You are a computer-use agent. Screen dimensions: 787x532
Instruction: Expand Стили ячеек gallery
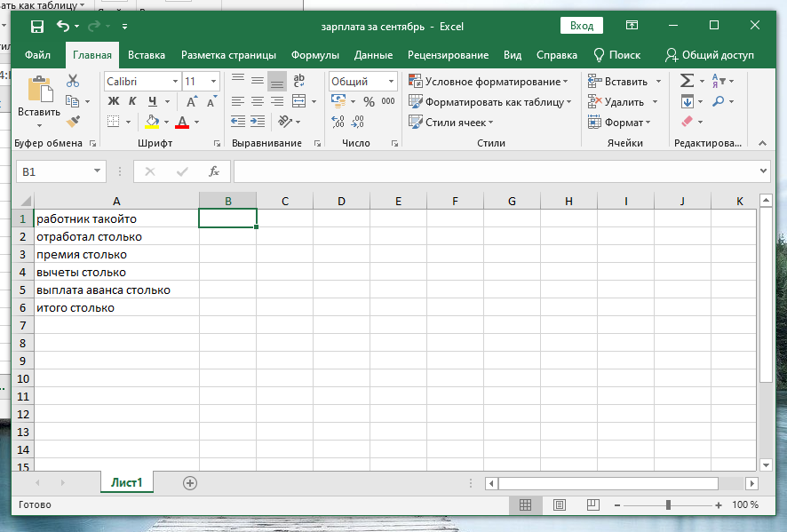(450, 122)
